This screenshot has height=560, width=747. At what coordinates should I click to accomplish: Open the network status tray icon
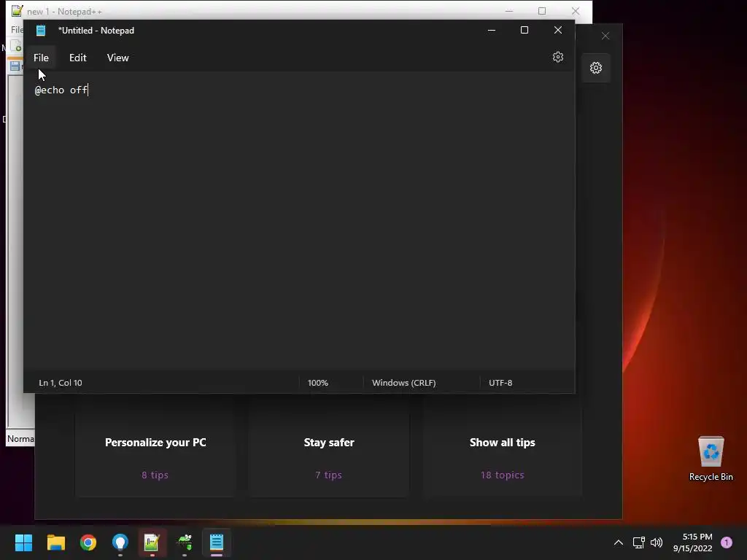pos(638,542)
